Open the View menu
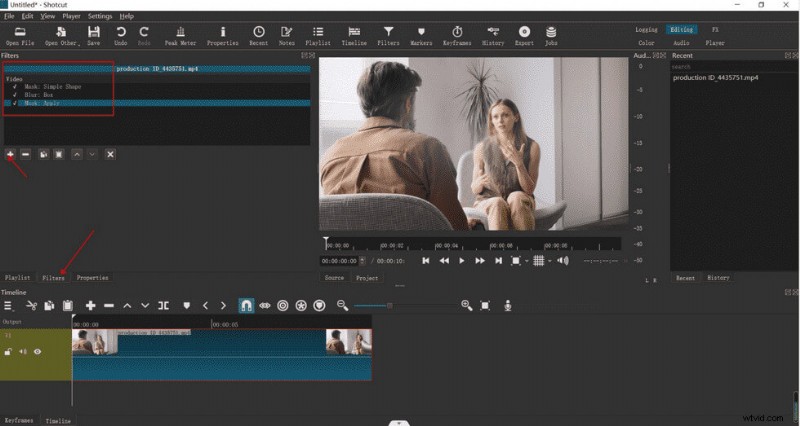This screenshot has width=800, height=426. (x=47, y=16)
